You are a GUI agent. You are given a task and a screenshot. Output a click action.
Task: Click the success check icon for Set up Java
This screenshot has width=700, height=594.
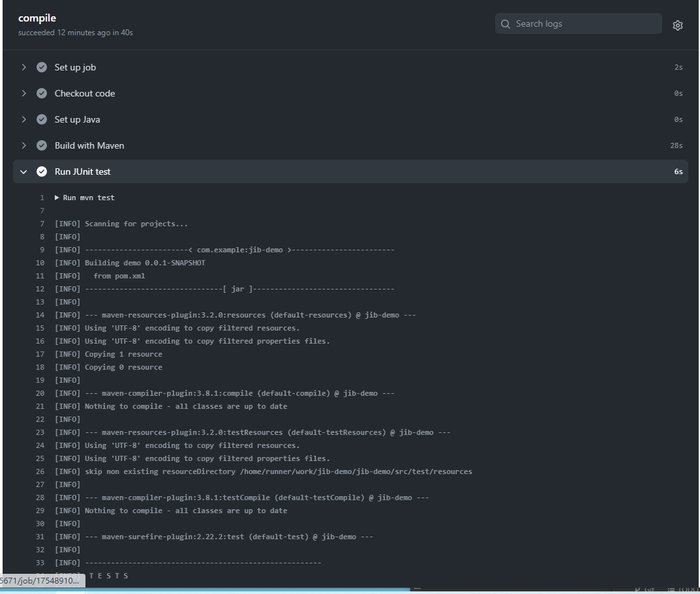[42, 119]
